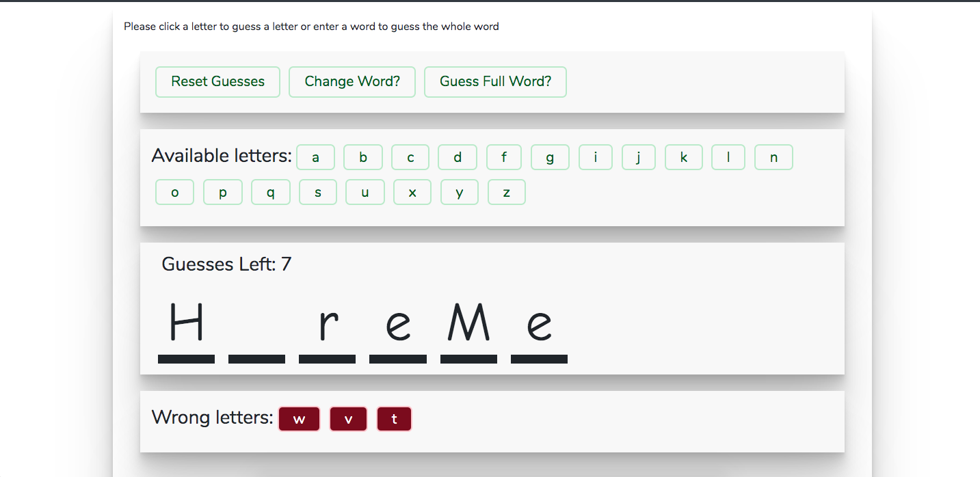Viewport: 980px width, 477px height.
Task: Choose letter d to guess
Action: [x=458, y=157]
